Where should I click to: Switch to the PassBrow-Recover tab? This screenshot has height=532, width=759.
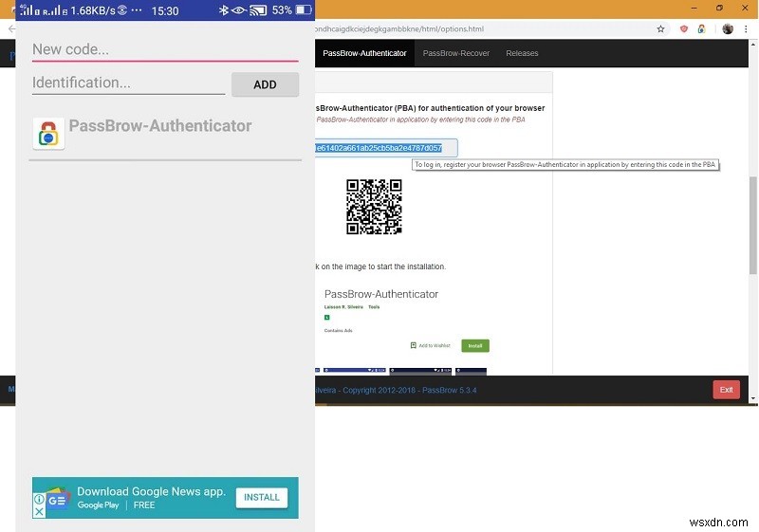[x=456, y=53]
